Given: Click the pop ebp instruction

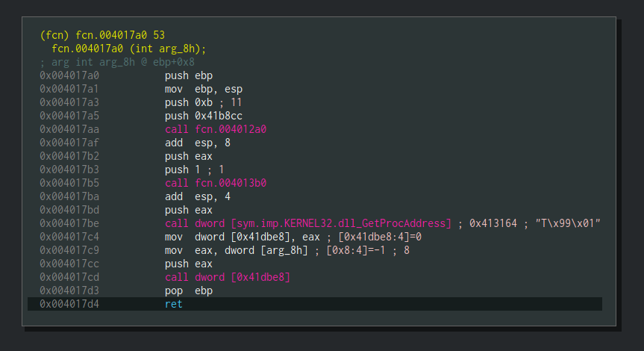Looking at the screenshot, I should 185,291.
